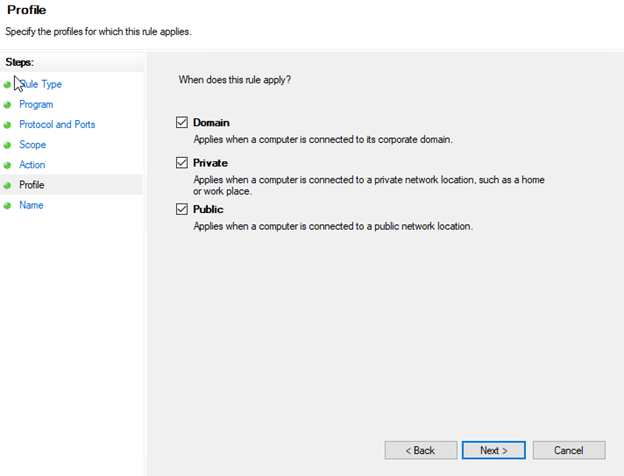Go back with the Back button
Image resolution: width=624 pixels, height=476 pixels.
(421, 450)
